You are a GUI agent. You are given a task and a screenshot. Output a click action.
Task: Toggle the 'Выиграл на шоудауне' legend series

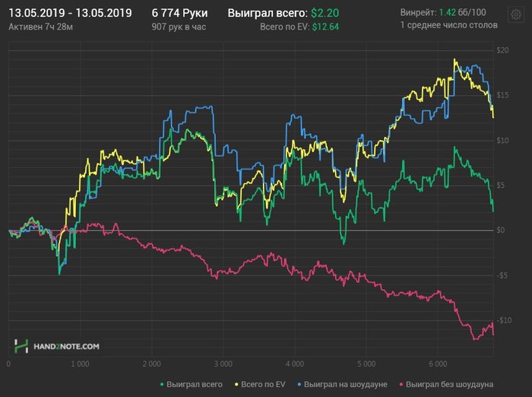pyautogui.click(x=342, y=384)
